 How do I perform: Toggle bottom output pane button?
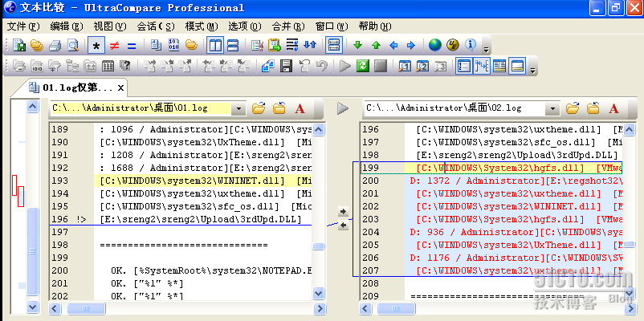[x=517, y=66]
